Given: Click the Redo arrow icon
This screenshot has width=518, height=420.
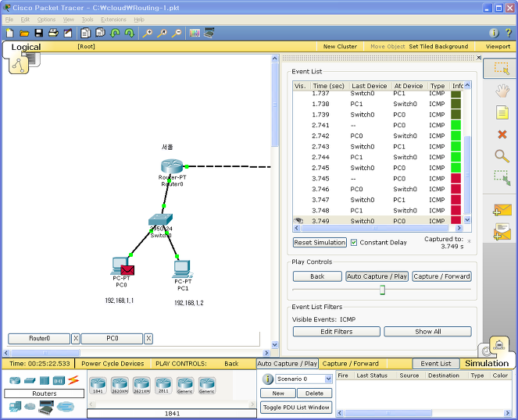Looking at the screenshot, I should coord(129,33).
